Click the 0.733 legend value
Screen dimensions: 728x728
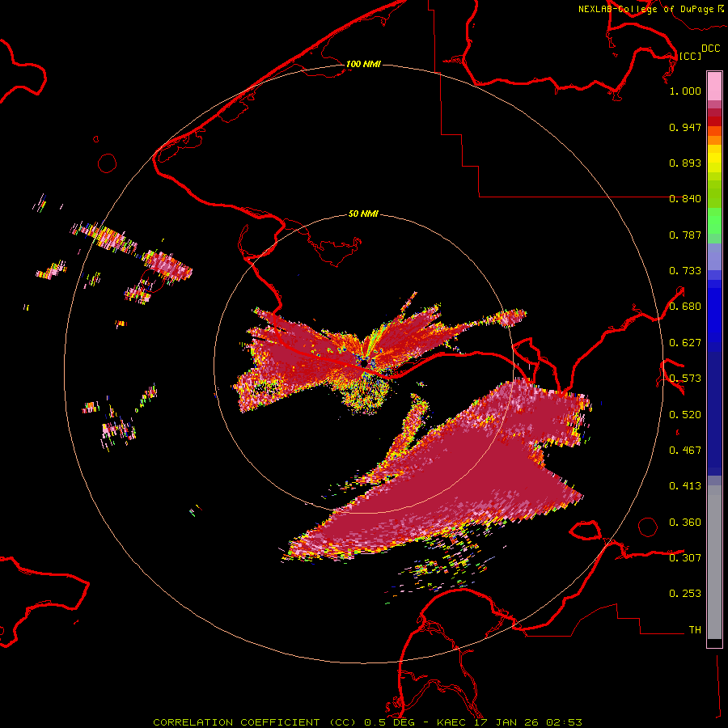pos(685,271)
